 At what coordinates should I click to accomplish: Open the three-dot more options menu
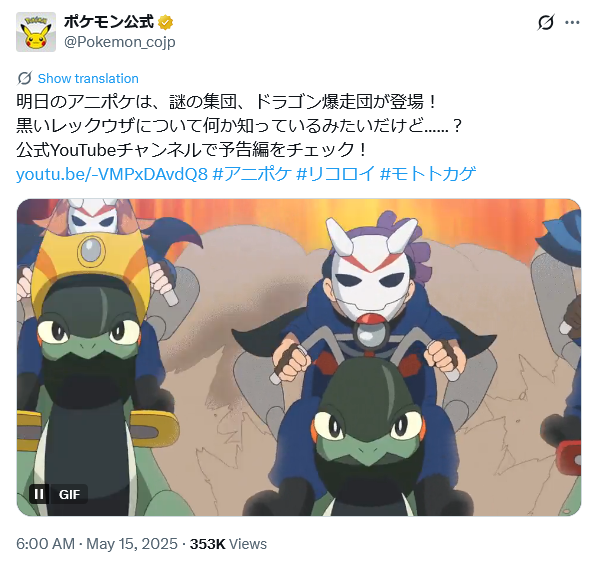[572, 22]
